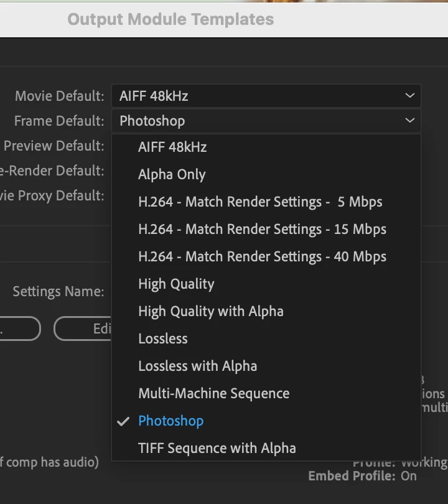Select H.264 Match Render Settings 40 Mbps
This screenshot has width=448, height=504.
[266, 256]
